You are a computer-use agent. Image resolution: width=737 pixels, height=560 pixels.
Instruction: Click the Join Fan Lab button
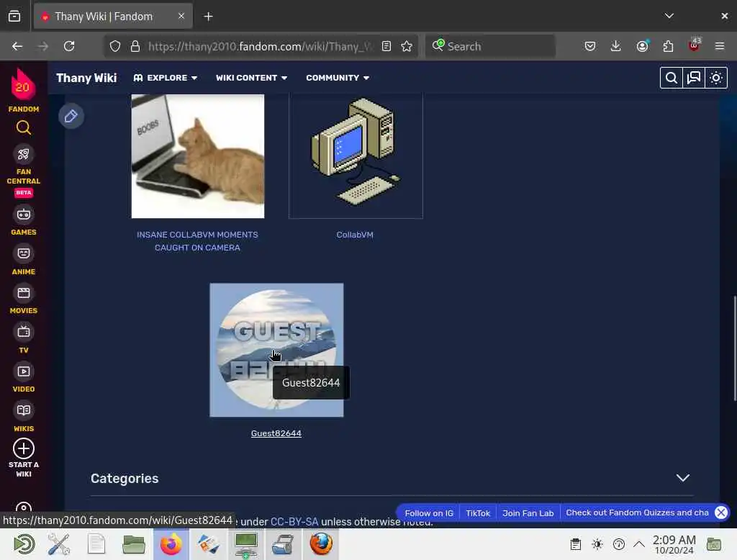click(528, 513)
